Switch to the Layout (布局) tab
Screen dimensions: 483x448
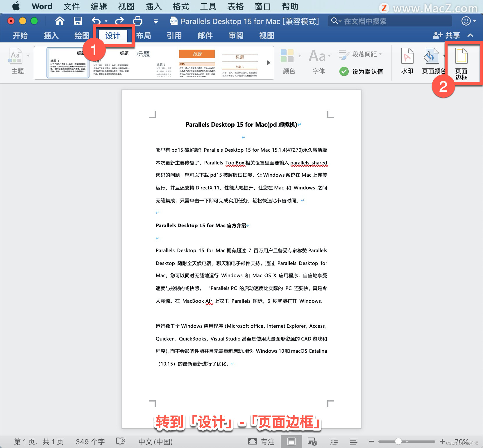144,35
